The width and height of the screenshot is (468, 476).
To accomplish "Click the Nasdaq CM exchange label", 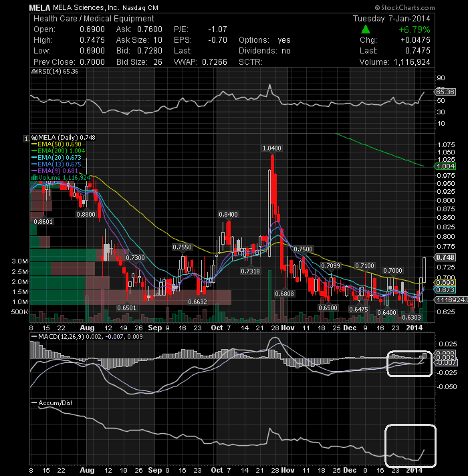I will coord(140,8).
